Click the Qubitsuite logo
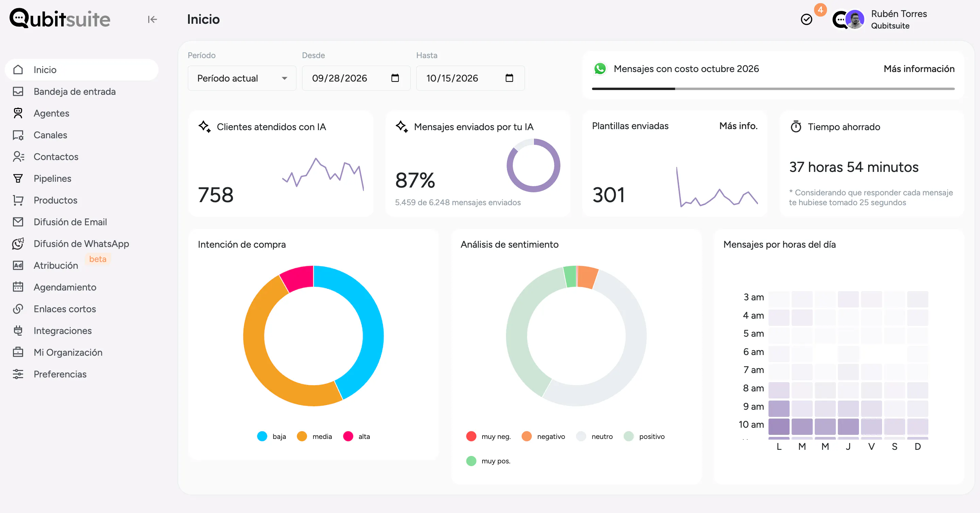This screenshot has height=513, width=980. pos(60,19)
